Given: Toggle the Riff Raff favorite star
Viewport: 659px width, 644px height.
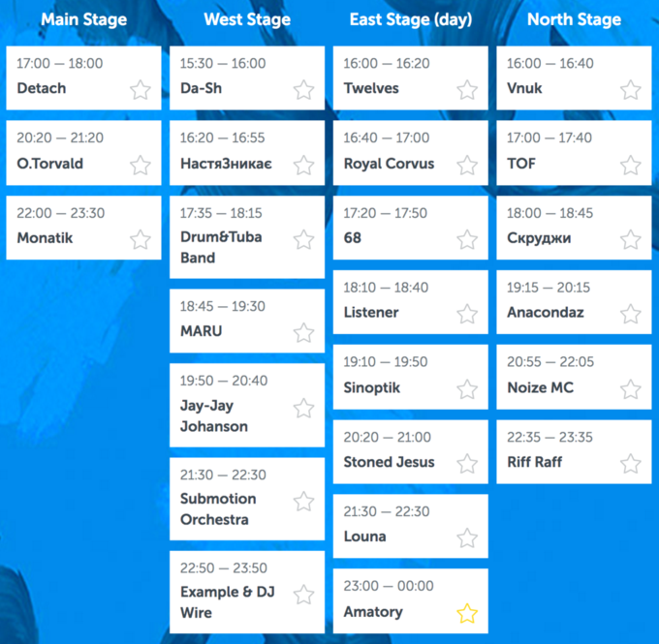Looking at the screenshot, I should (x=631, y=464).
